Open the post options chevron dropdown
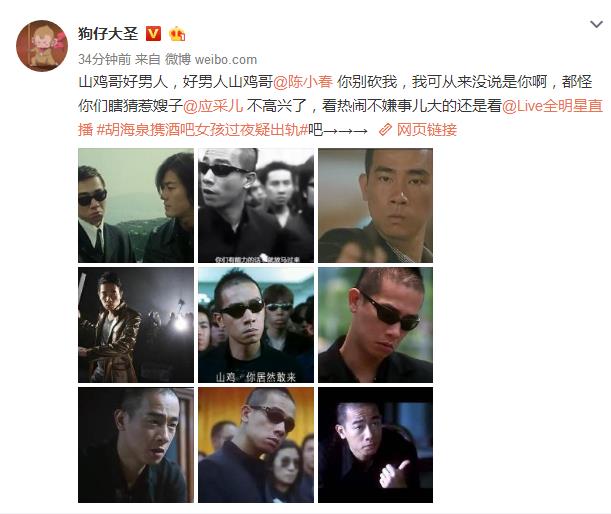 coord(596,25)
